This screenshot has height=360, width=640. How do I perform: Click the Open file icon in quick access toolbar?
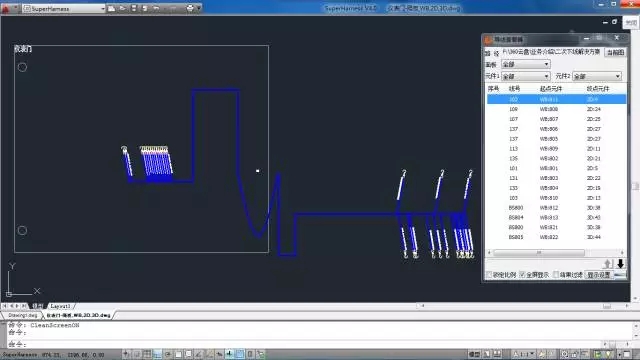(122, 8)
